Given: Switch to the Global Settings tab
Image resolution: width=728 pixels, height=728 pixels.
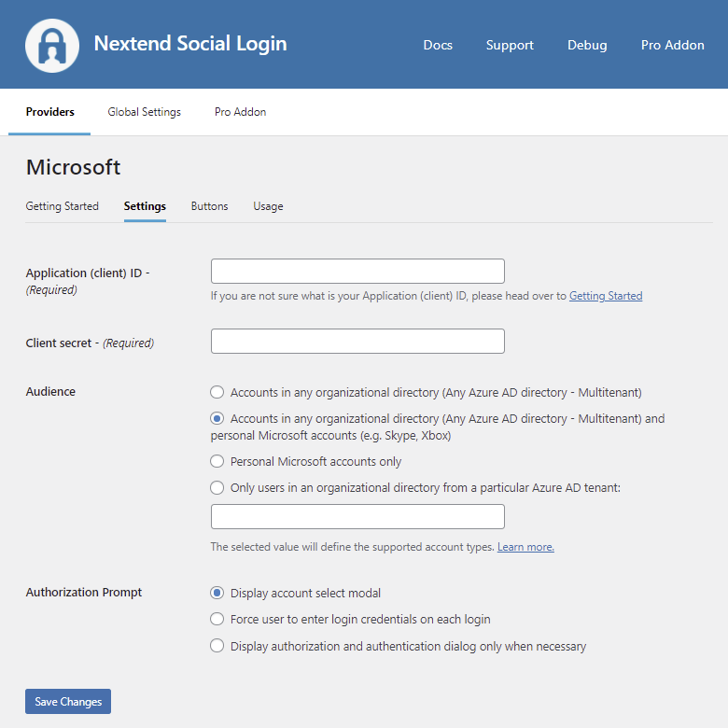Looking at the screenshot, I should 144,112.
